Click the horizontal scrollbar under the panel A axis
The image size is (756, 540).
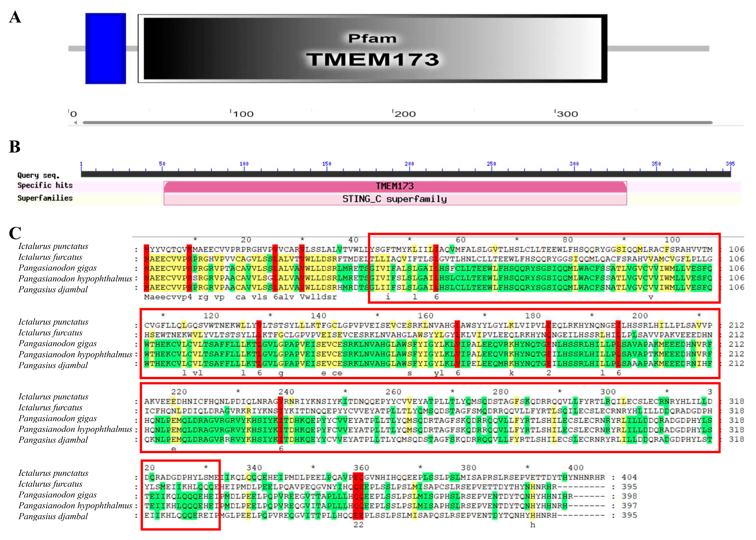(x=397, y=122)
